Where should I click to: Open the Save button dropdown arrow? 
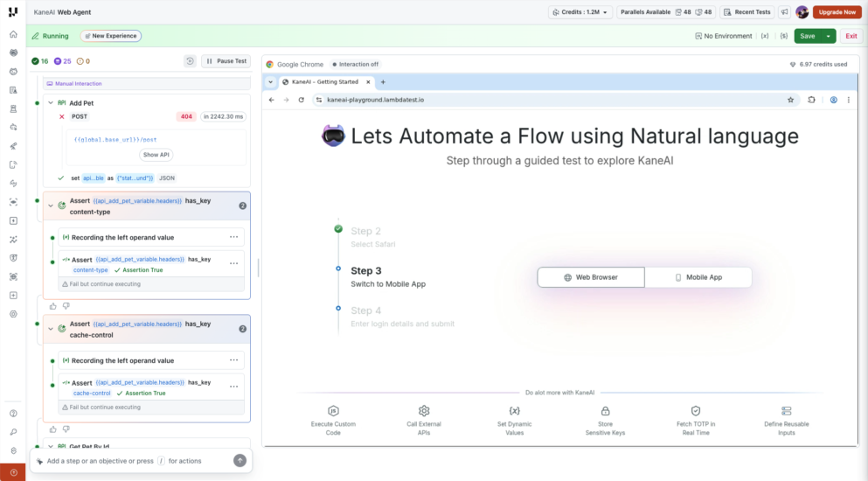pos(828,36)
